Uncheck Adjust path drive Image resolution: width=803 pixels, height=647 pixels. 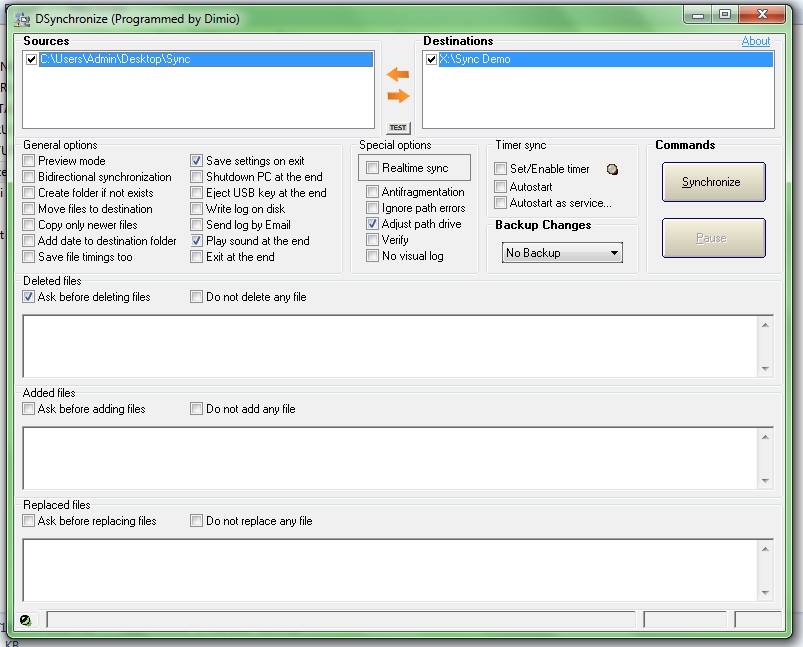click(372, 224)
